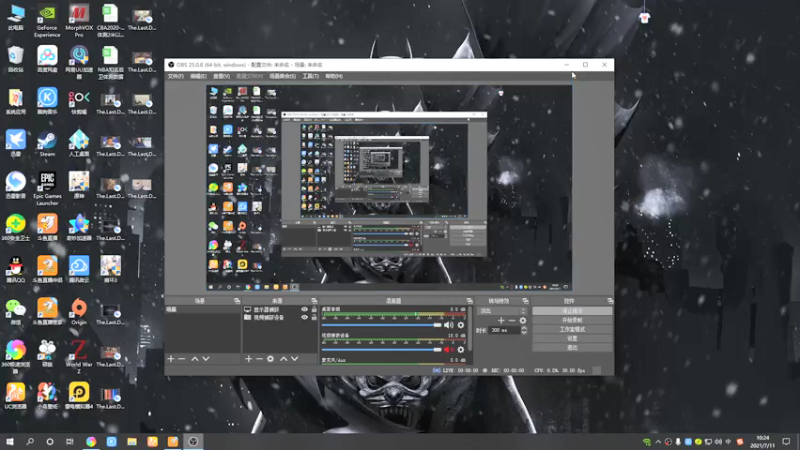The height and width of the screenshot is (450, 800).
Task: Move source down in Sources panel
Action: click(294, 359)
